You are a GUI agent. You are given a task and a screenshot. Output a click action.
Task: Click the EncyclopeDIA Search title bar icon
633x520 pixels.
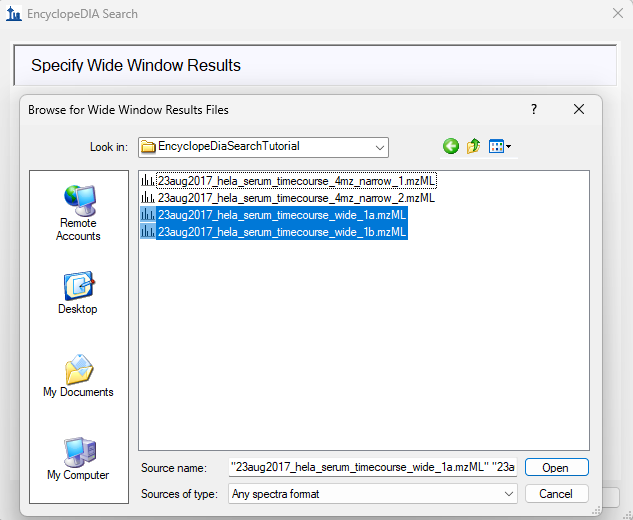[x=14, y=14]
